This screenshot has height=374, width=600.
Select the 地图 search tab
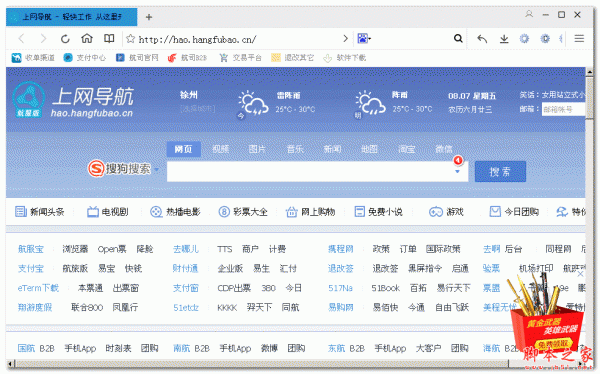click(369, 149)
